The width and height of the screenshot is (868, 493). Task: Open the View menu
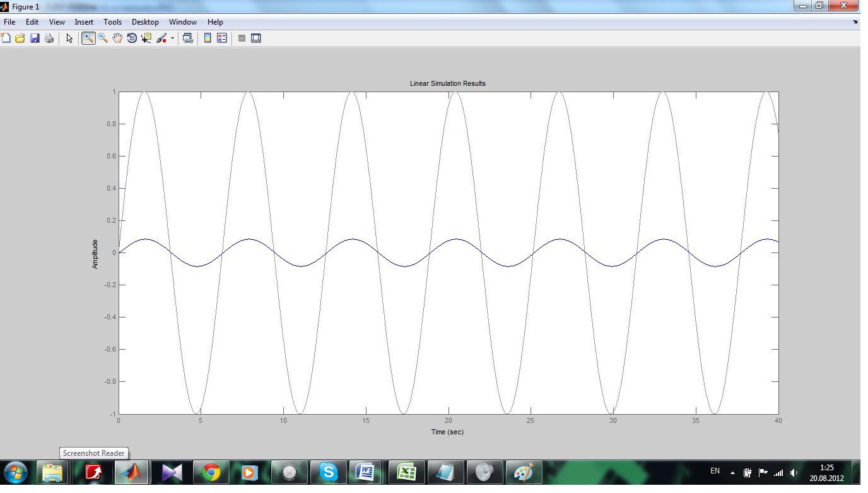click(57, 22)
